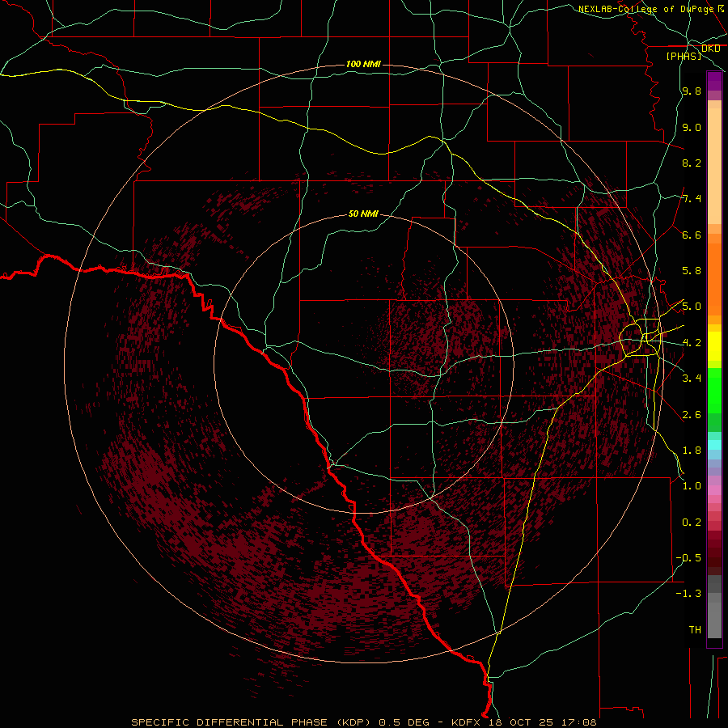
Task: Pick the yellow color bar segment
Action: coord(714,346)
